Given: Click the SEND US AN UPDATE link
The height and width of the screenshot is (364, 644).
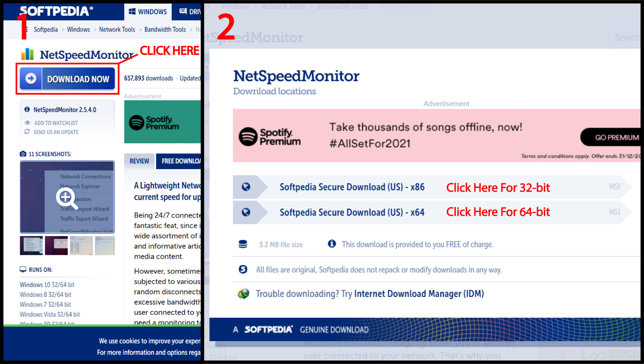Looking at the screenshot, I should 55,132.
